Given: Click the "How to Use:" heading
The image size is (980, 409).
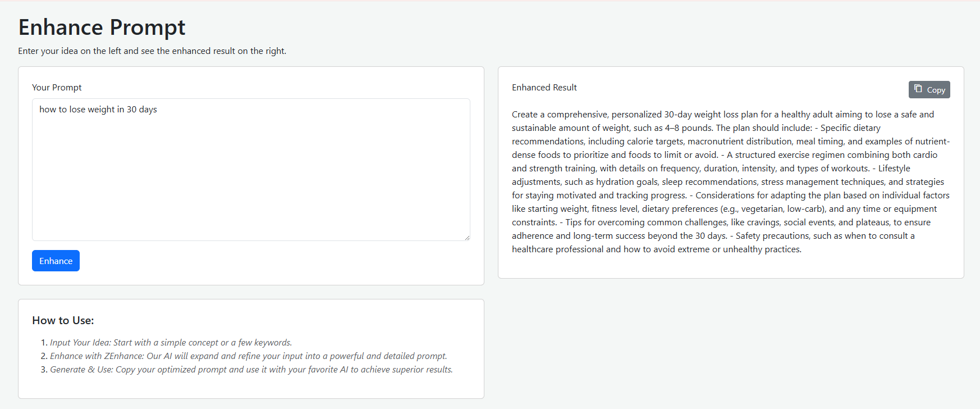Looking at the screenshot, I should [63, 320].
